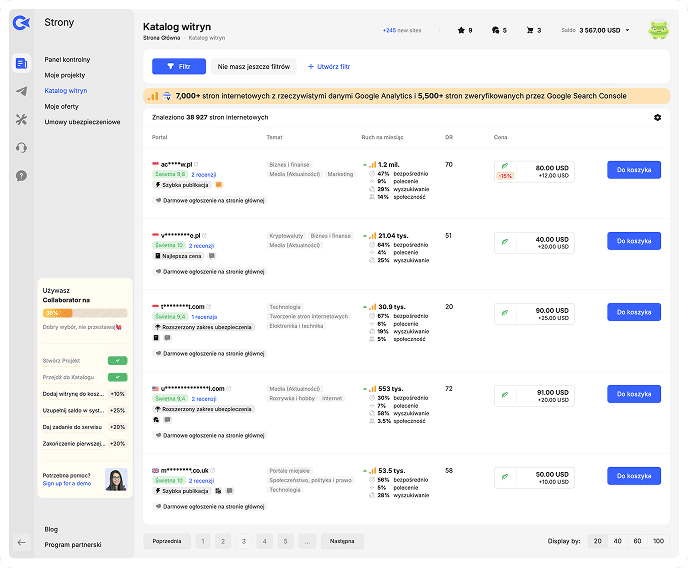Click the question mark help icon
This screenshot has width=688, height=568.
pos(22,176)
